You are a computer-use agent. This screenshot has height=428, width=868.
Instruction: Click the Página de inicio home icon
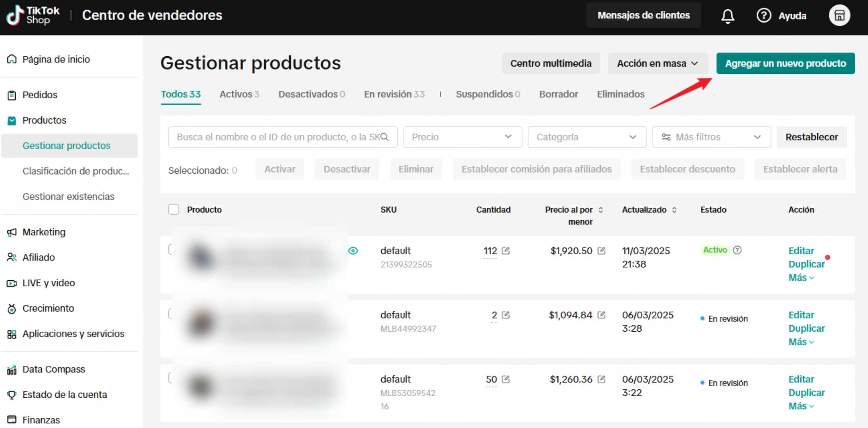[12, 59]
